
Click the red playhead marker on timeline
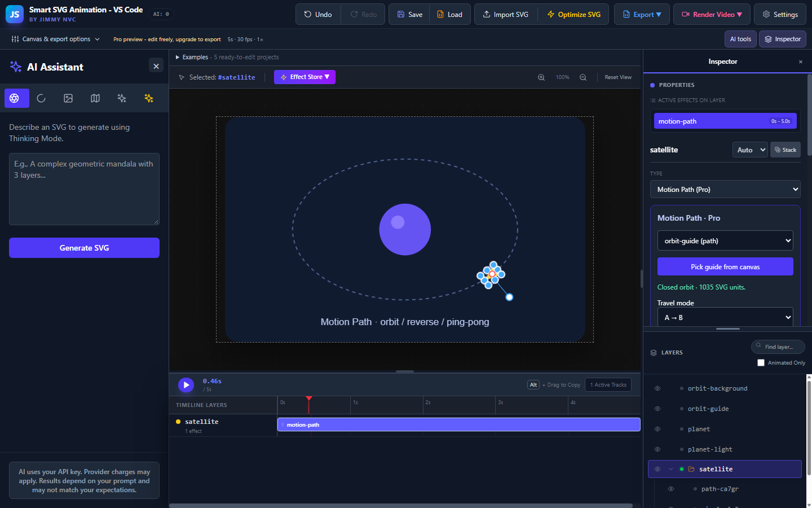tap(309, 398)
